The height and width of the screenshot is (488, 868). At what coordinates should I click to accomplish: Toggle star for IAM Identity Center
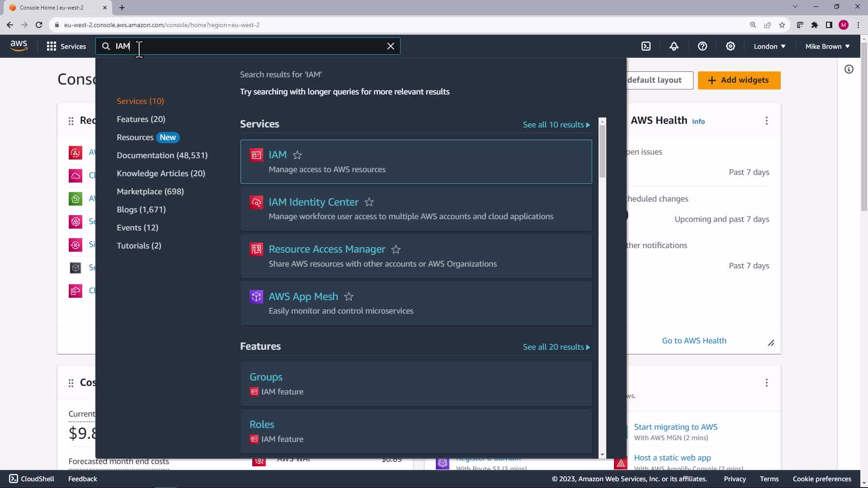369,202
